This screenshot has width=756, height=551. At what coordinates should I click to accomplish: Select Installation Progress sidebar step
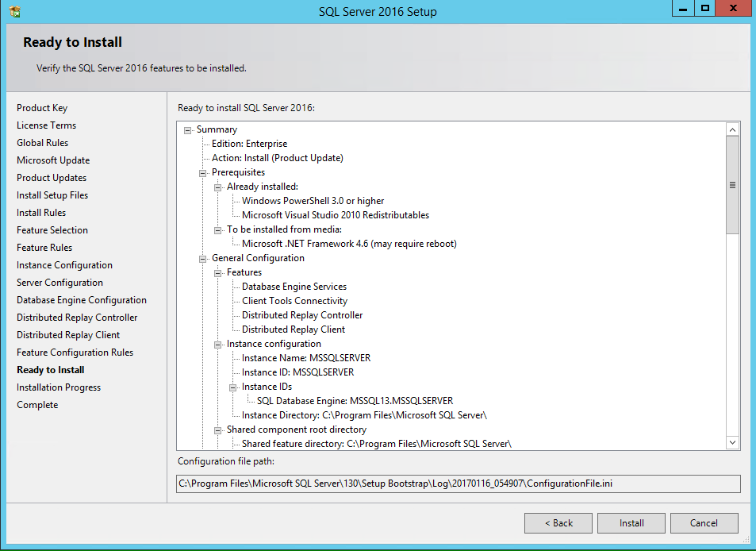59,387
